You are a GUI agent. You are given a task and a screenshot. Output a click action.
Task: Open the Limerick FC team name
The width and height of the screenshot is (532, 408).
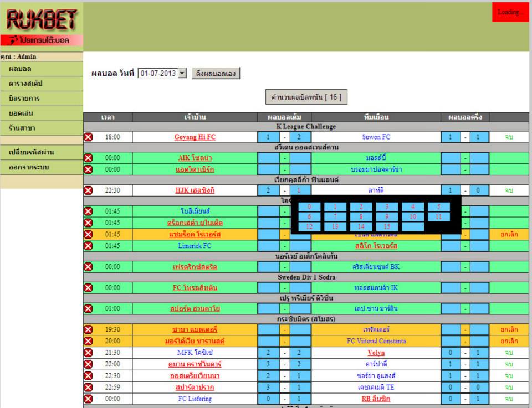[x=195, y=246]
